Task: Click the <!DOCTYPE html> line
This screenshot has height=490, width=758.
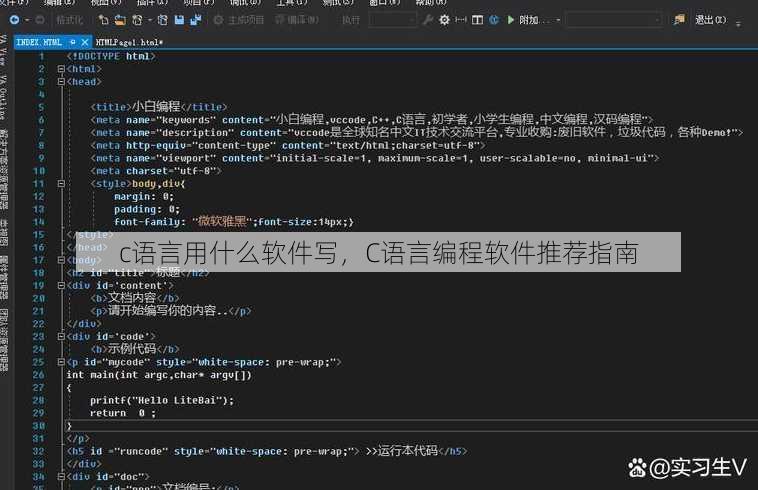Action: coord(112,57)
